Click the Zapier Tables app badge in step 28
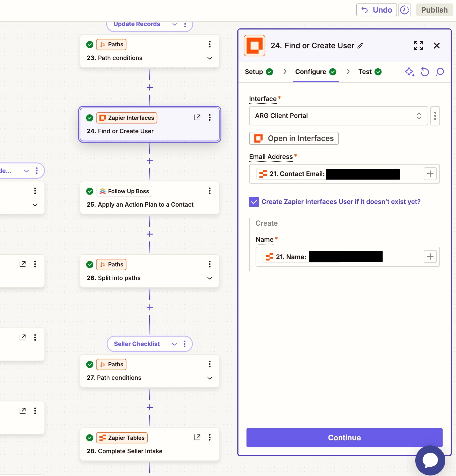Screen dimensions: 456x476 (122, 438)
